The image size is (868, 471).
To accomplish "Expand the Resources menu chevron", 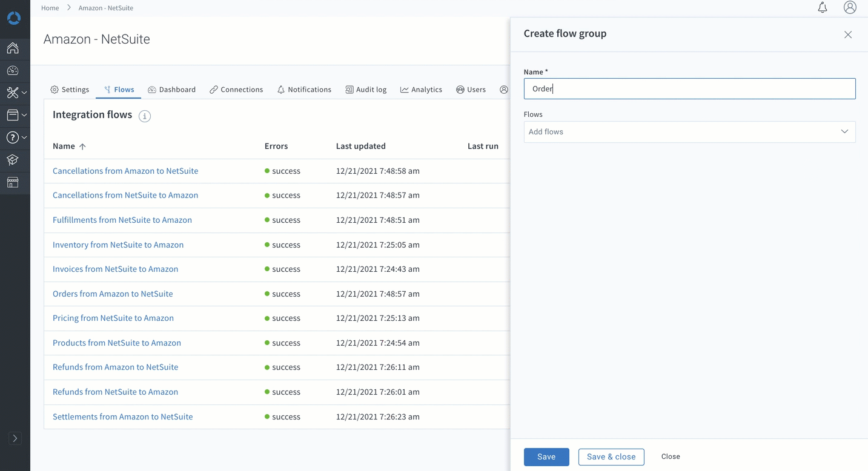I will point(24,115).
